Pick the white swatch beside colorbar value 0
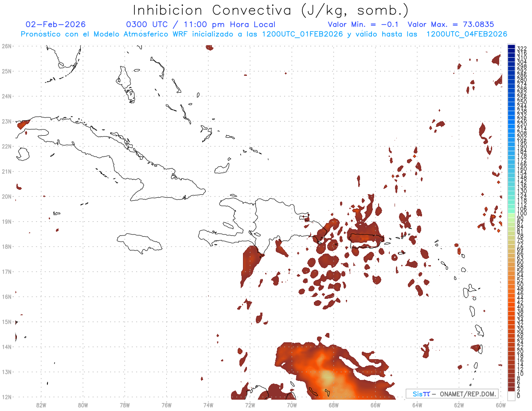Image resolution: width=532 pixels, height=411 pixels. coord(512,396)
